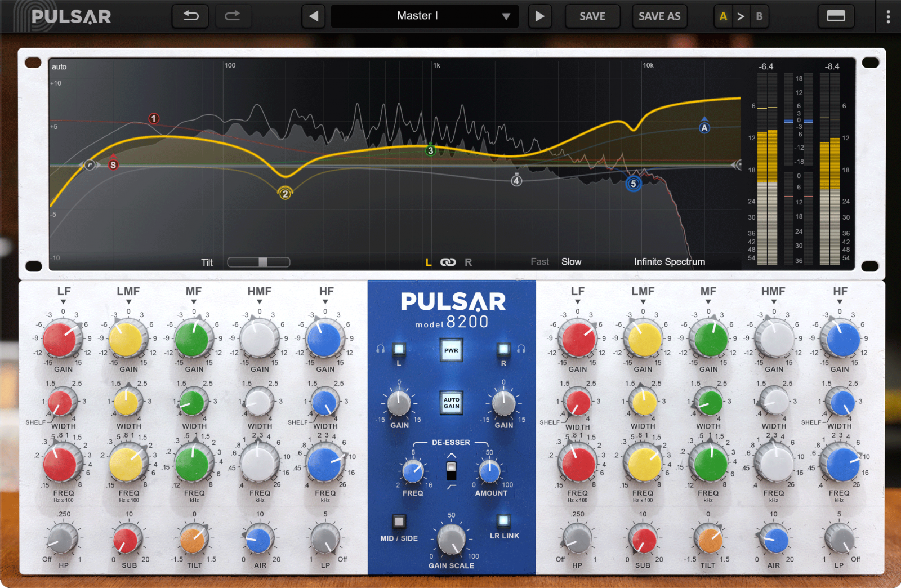Open the Master I preset dropdown

click(425, 16)
